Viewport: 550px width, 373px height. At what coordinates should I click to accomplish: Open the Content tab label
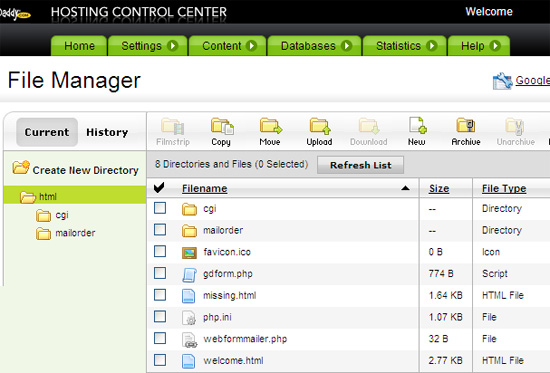pos(222,46)
